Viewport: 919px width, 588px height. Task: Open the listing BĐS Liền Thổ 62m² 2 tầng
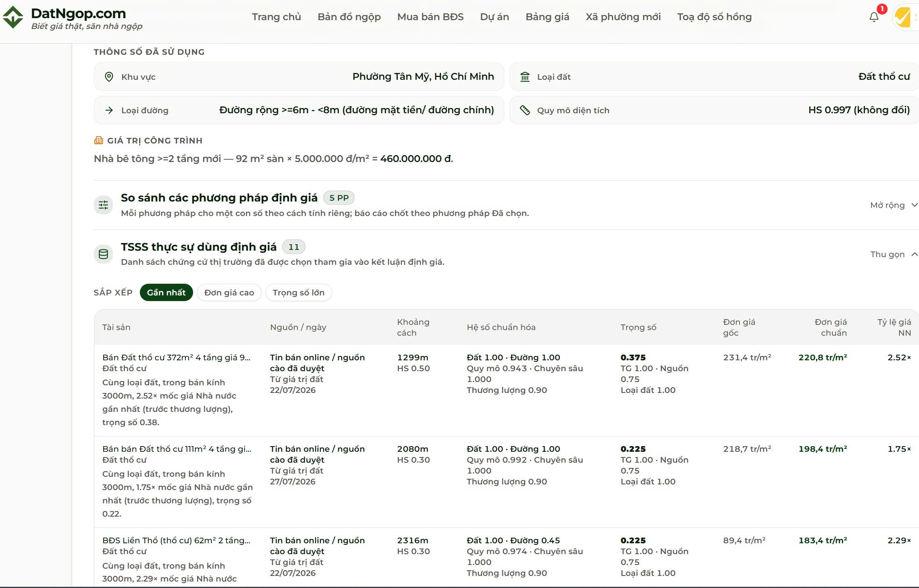pos(176,540)
